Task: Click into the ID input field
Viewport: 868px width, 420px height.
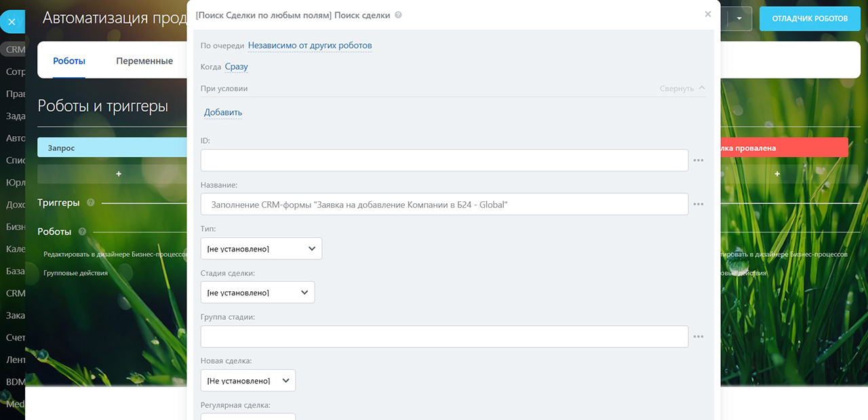Action: click(444, 161)
